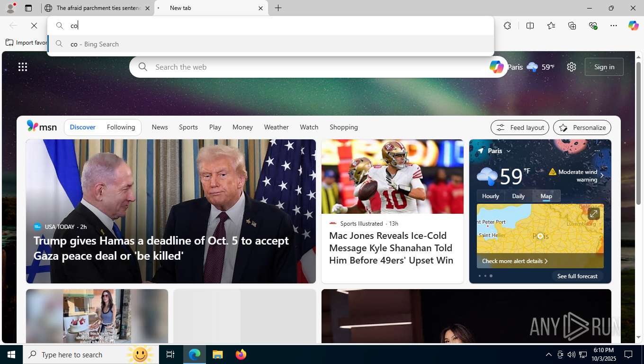This screenshot has height=364, width=644.
Task: Open the Paris 59°F weather summary
Action: pos(531,67)
